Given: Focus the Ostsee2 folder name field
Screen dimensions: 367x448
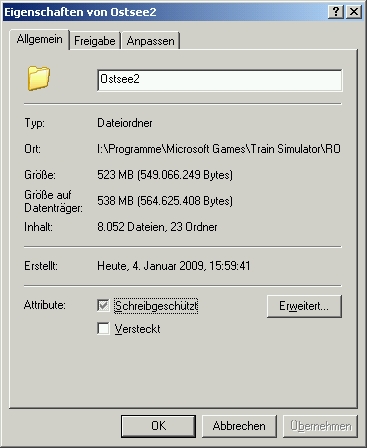Looking at the screenshot, I should [220, 80].
